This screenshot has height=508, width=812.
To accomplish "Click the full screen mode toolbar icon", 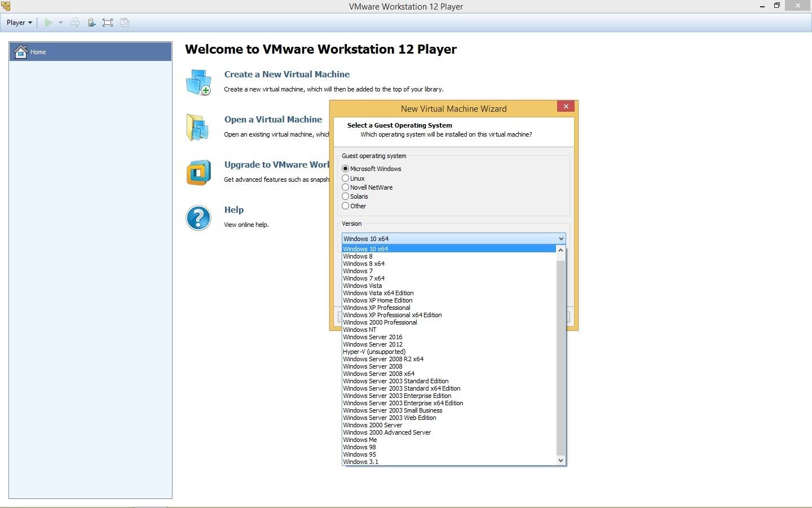I will (108, 23).
